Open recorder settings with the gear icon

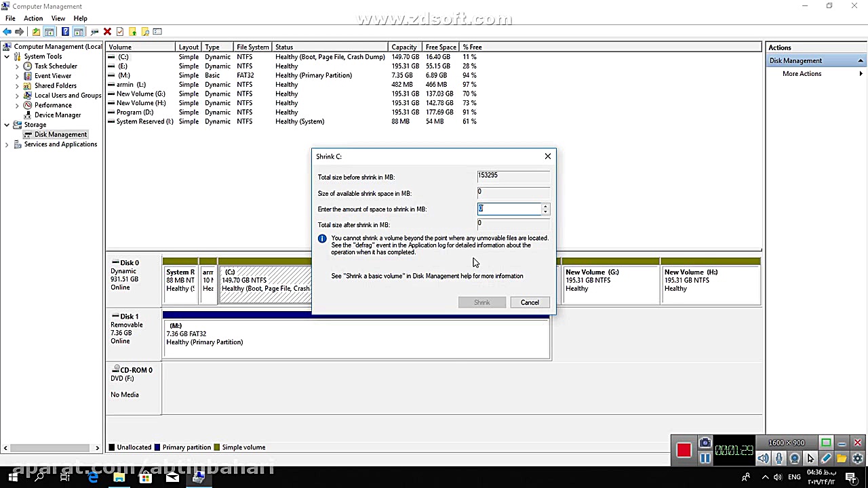click(x=857, y=459)
